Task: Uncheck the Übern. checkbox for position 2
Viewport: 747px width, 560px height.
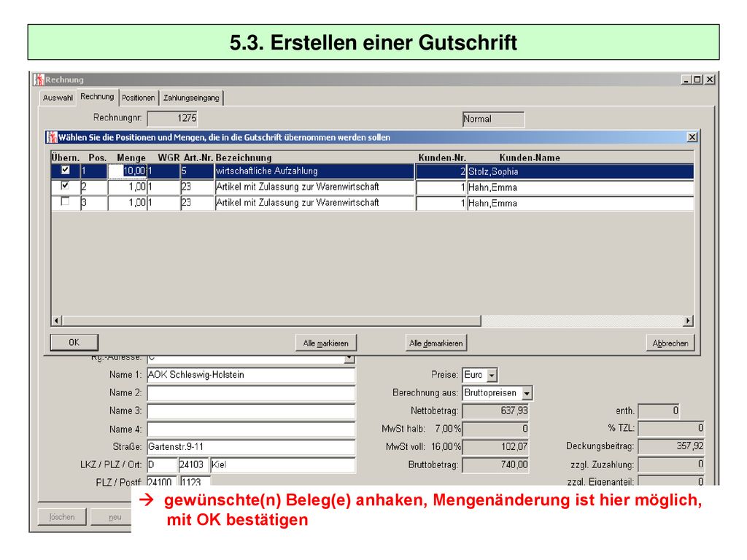Action: coord(65,186)
